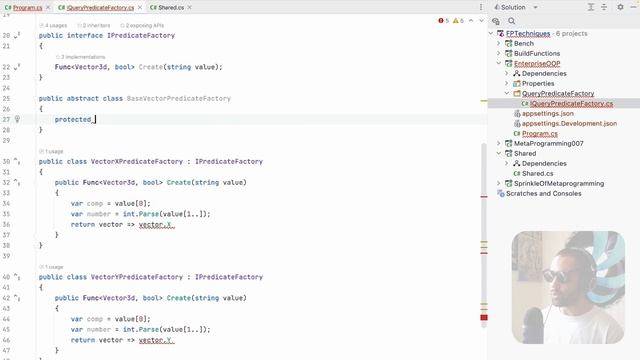Go to next highlighted problem arrow

click(481, 20)
